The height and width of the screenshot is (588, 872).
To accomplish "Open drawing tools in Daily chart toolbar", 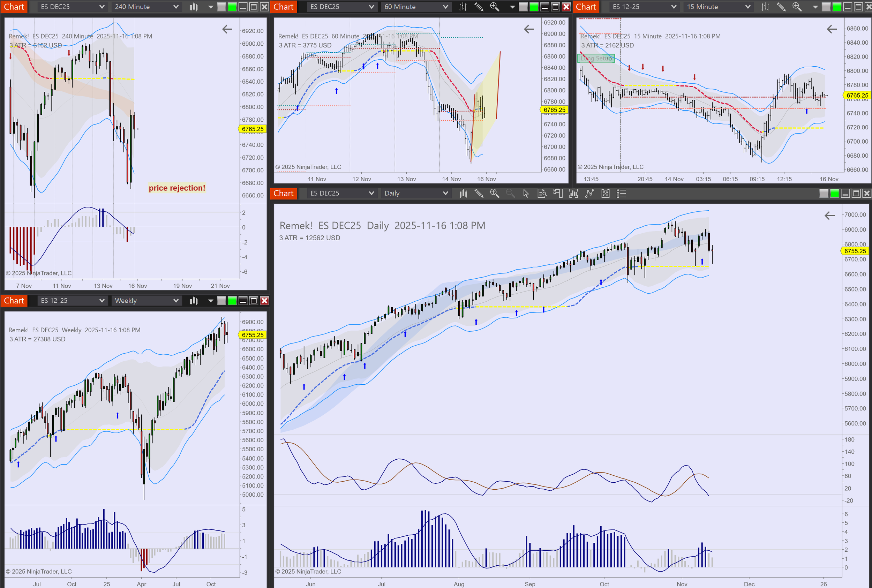I will tap(479, 194).
